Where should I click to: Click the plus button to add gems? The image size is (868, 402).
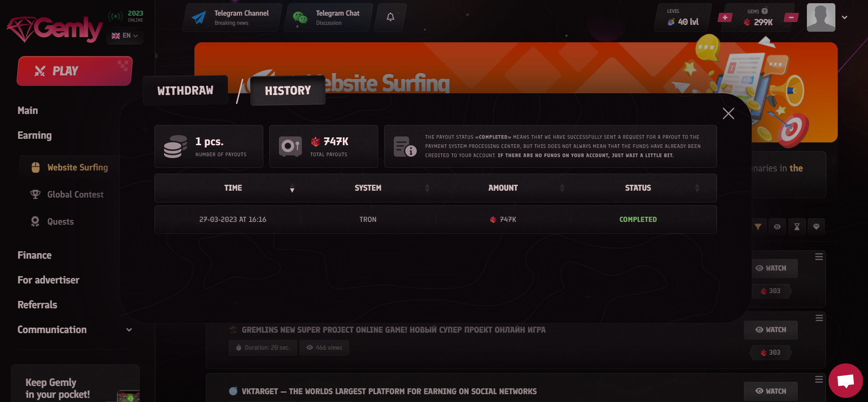tap(725, 17)
